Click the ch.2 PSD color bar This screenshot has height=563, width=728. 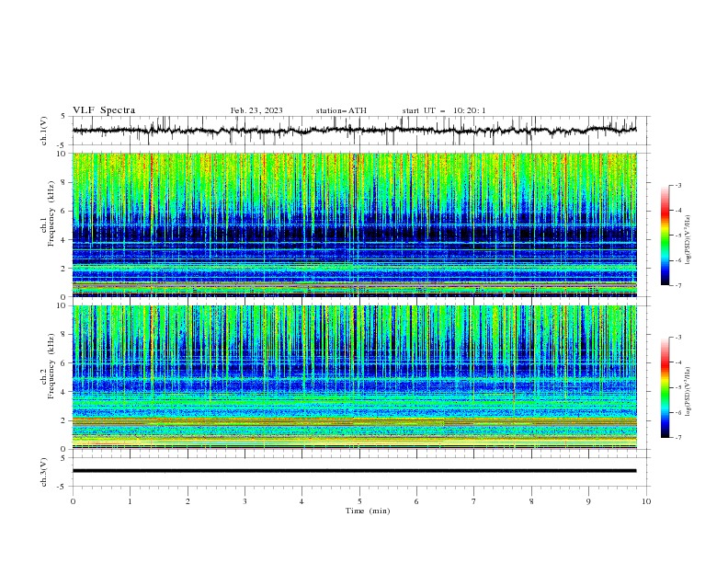pos(665,387)
